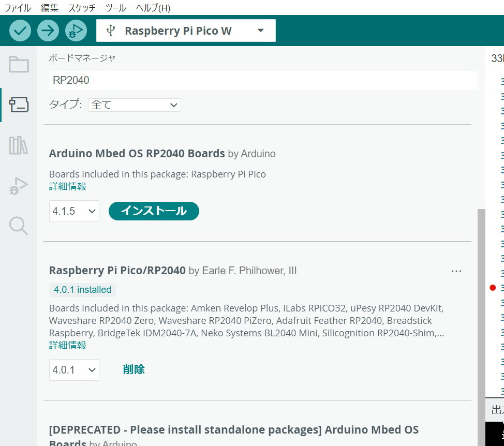504x446 pixels.
Task: Open the Library Manager books icon
Action: pos(18,145)
